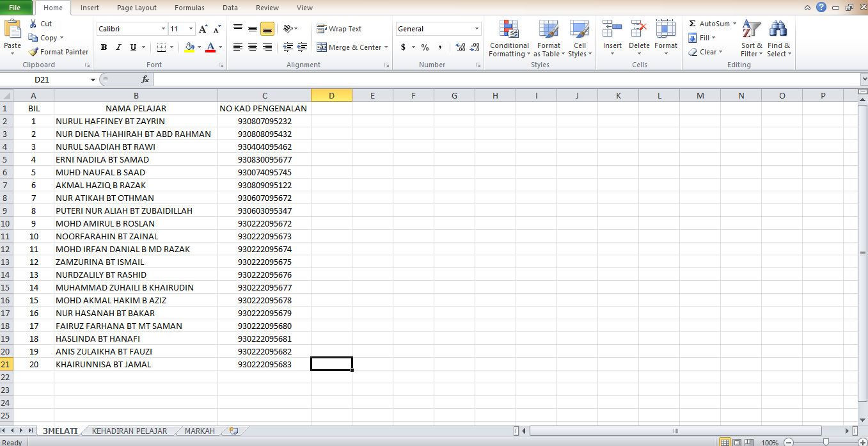The width and height of the screenshot is (868, 446).
Task: Expand the Merge & Center dropdown arrow
Action: [387, 47]
